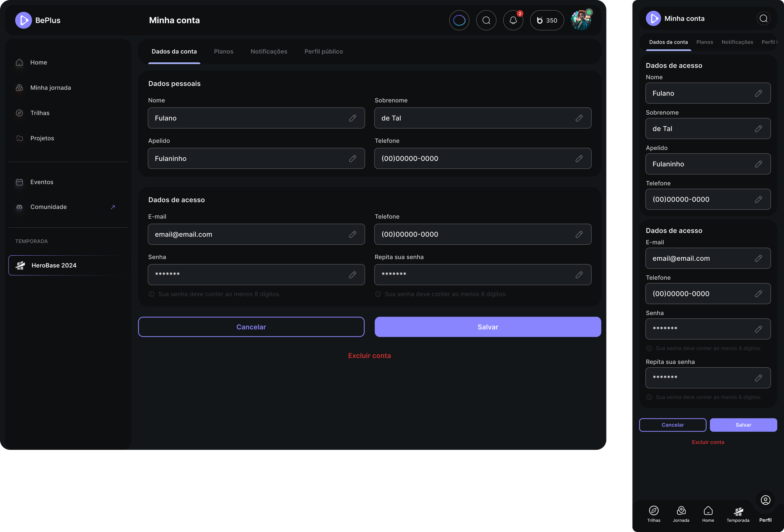Switch to Notificações tab in desktop view
This screenshot has width=784, height=532.
pyautogui.click(x=269, y=51)
